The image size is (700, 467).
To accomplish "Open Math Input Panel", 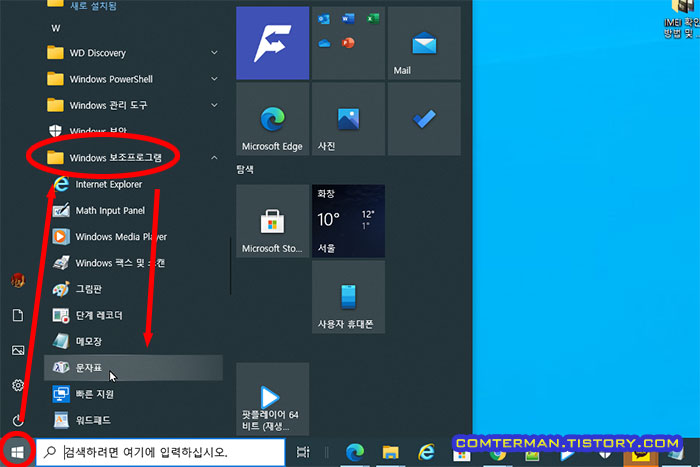I will (133, 210).
